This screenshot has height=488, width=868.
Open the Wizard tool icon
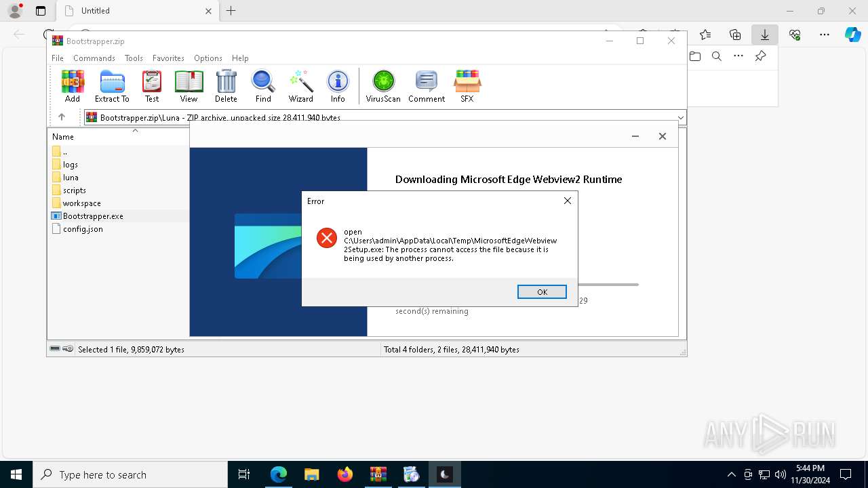pyautogui.click(x=301, y=86)
